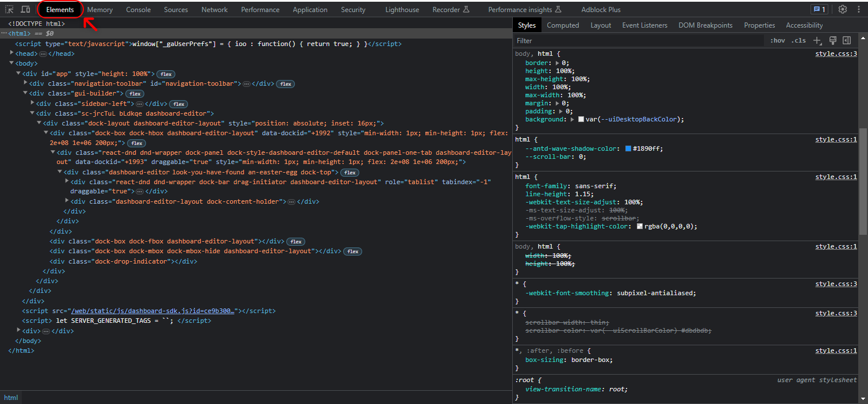Expand the head element node
The image size is (868, 404).
point(12,54)
